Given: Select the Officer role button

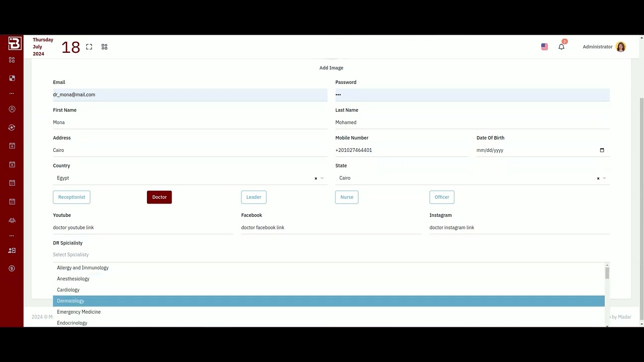Looking at the screenshot, I should click(x=442, y=197).
